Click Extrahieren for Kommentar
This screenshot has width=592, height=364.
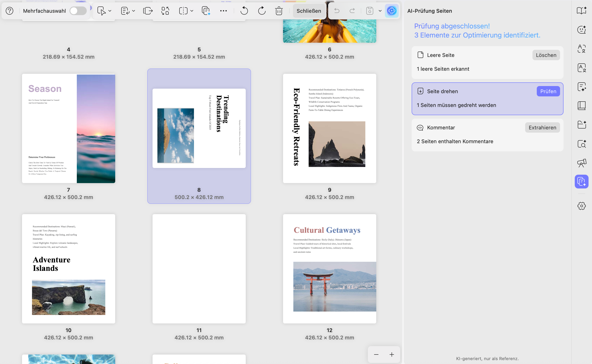pyautogui.click(x=542, y=128)
